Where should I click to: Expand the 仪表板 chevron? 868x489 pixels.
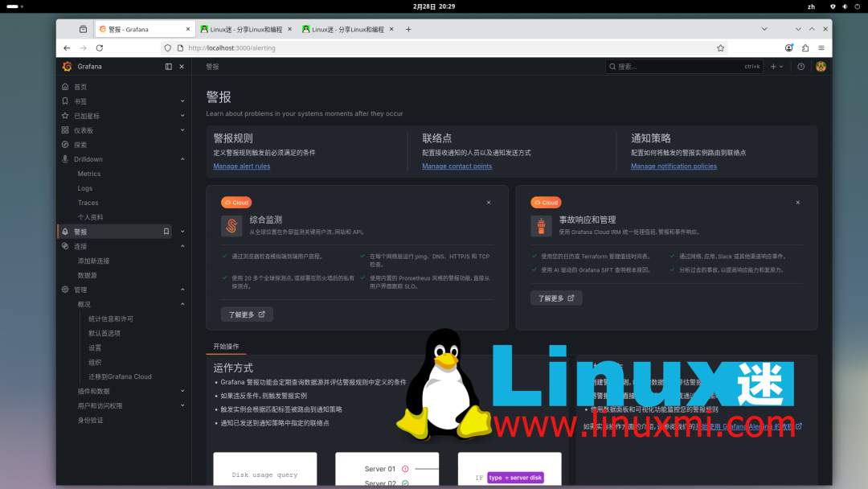pos(182,129)
